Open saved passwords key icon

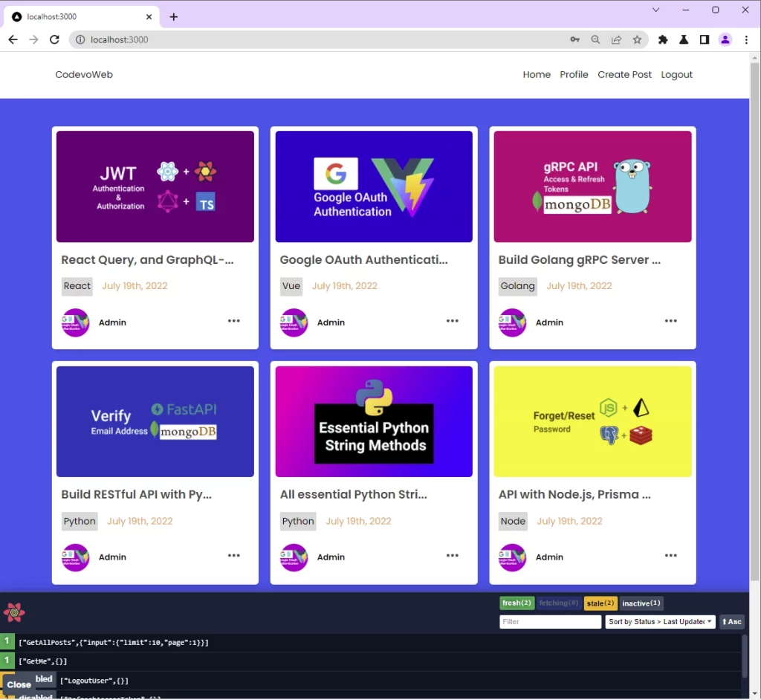click(x=574, y=40)
